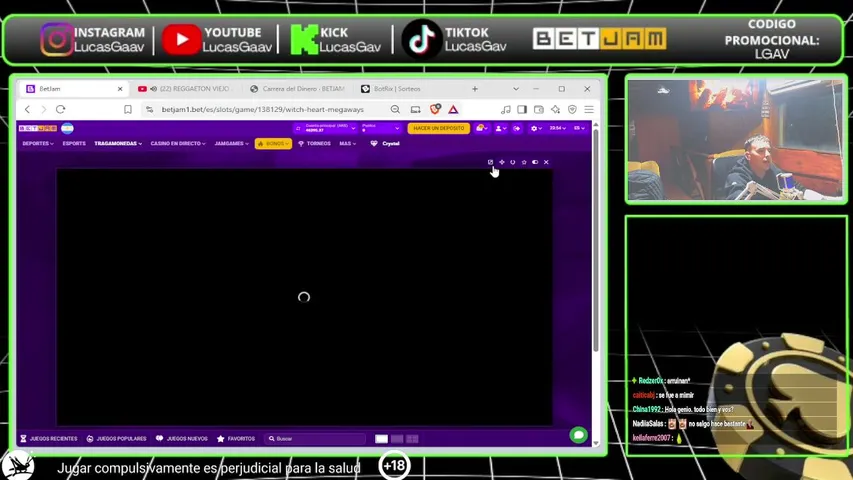Switch to REGGAETON VIEJO YouTube tab
This screenshot has height=480, width=853.
(x=185, y=89)
